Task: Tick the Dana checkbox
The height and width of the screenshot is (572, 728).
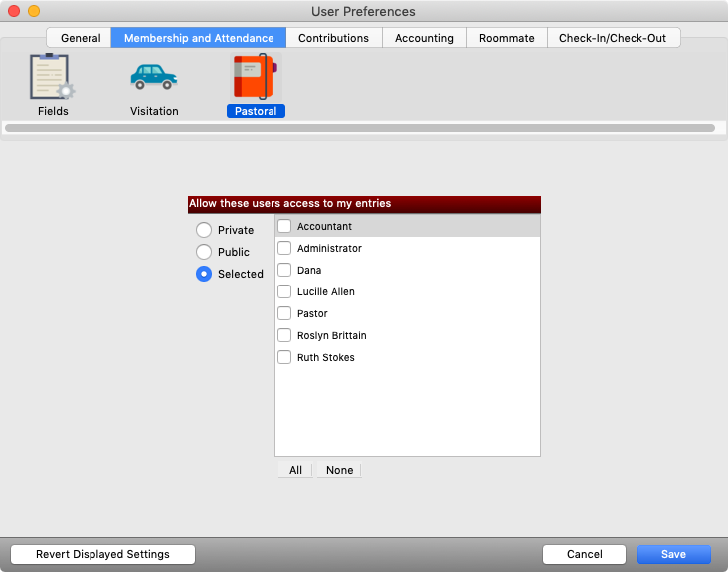Action: (284, 270)
